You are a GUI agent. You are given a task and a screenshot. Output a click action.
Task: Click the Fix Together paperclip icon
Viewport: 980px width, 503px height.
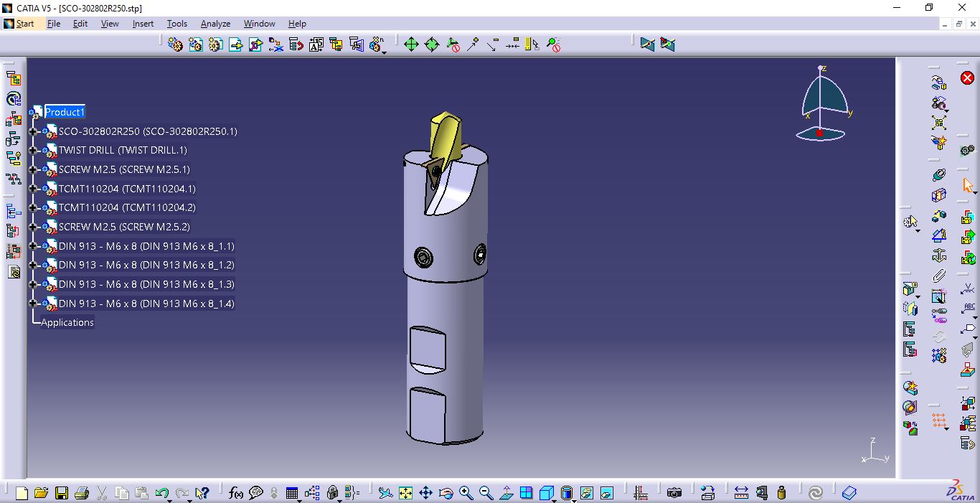939,276
